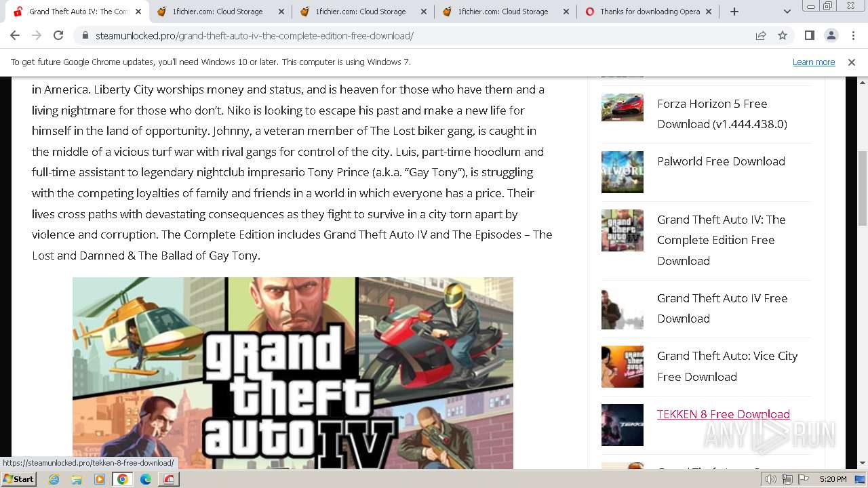Open Grand Theft Auto IV Free Download link
Viewport: 868px width, 488px height.
722,308
